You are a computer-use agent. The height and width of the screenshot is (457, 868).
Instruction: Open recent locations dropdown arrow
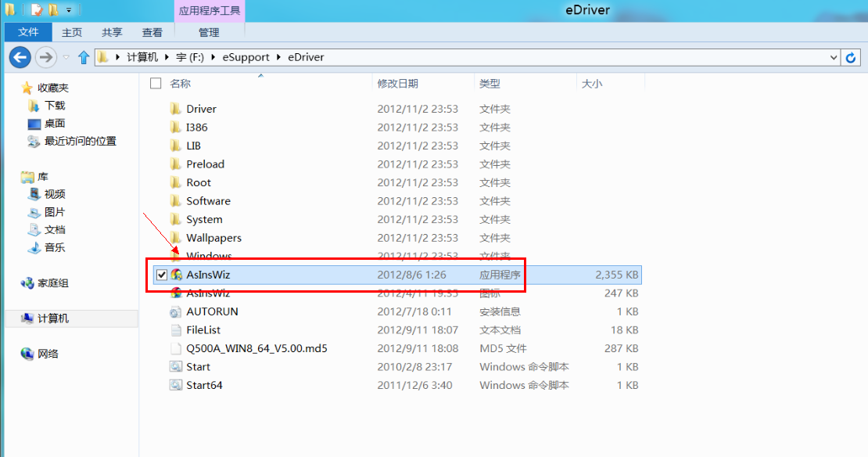coord(66,57)
